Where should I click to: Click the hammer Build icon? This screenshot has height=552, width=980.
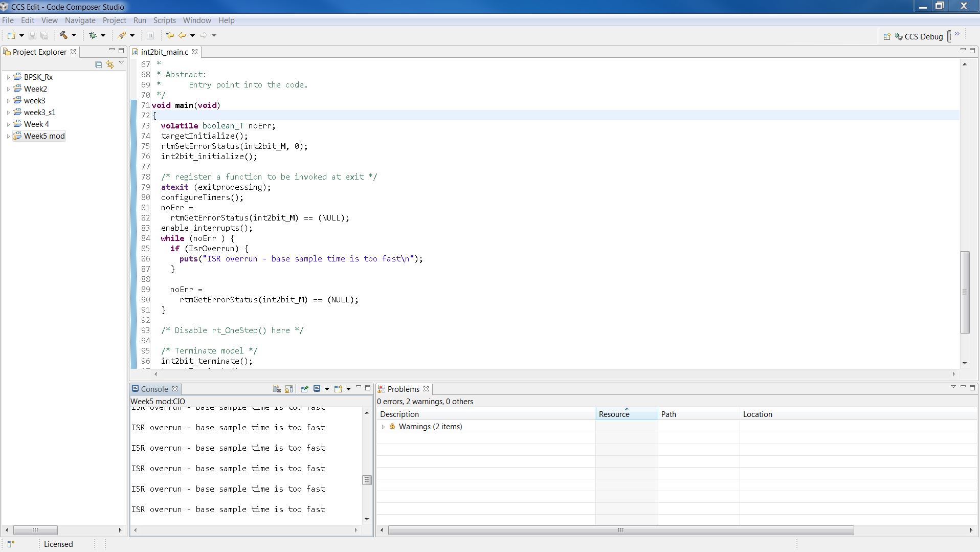[x=63, y=35]
